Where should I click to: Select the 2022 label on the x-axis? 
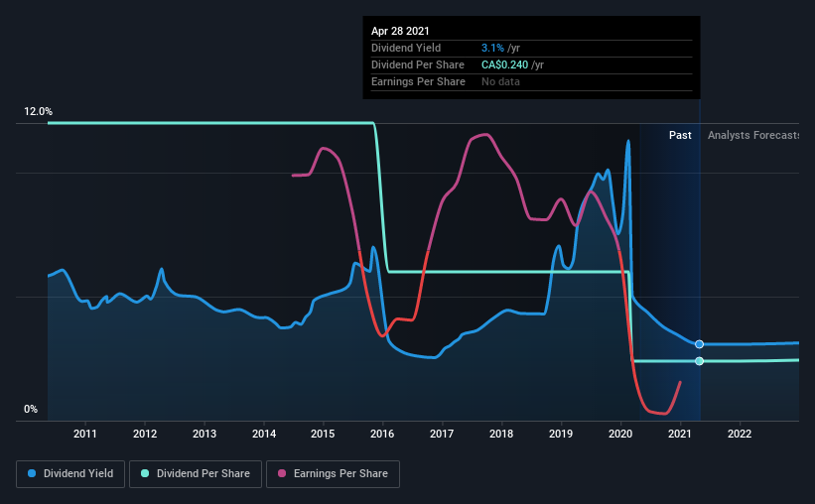click(740, 434)
